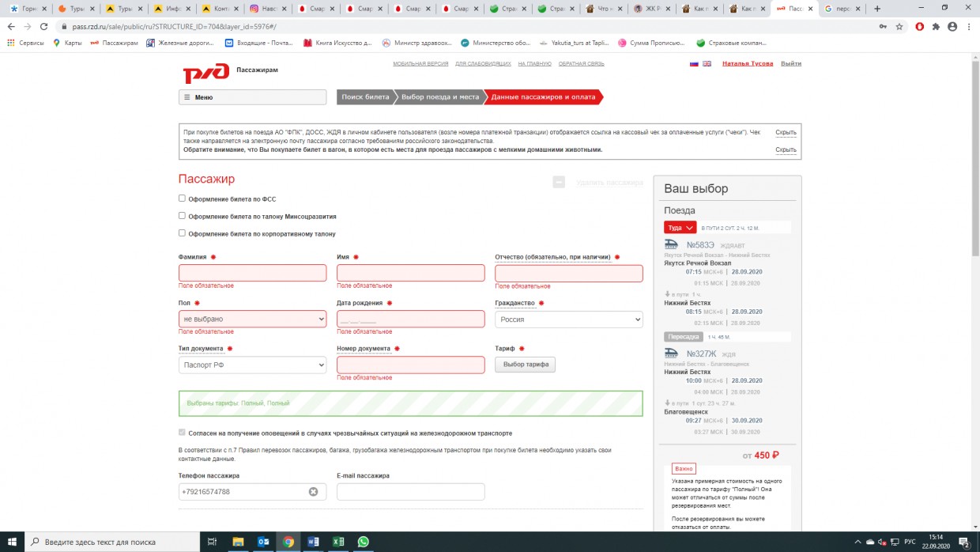
Task: Expand the Гражданство dropdown showing Россия
Action: [568, 319]
